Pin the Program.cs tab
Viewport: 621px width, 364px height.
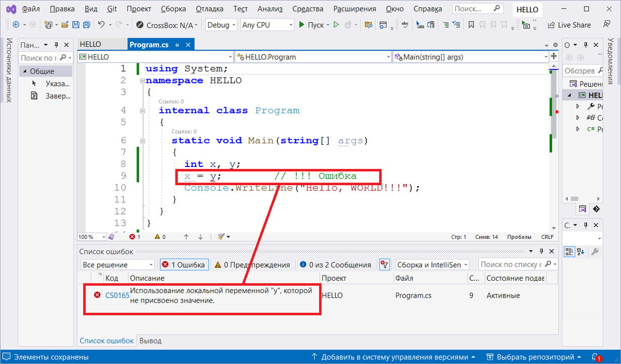[x=177, y=45]
